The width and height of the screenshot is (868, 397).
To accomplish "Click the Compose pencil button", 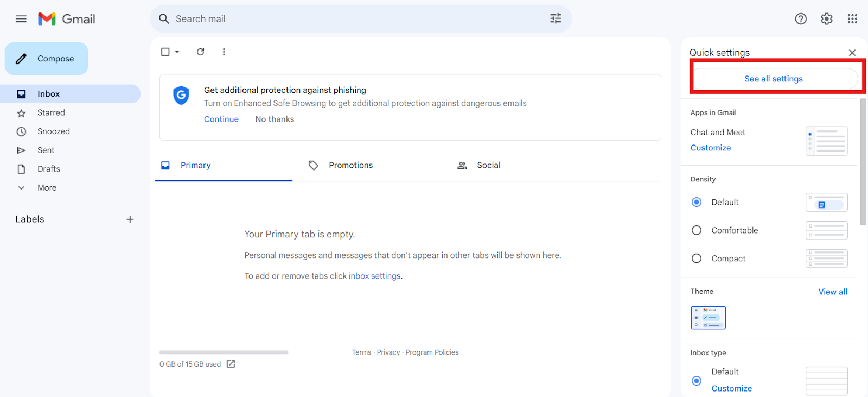I will (x=47, y=59).
